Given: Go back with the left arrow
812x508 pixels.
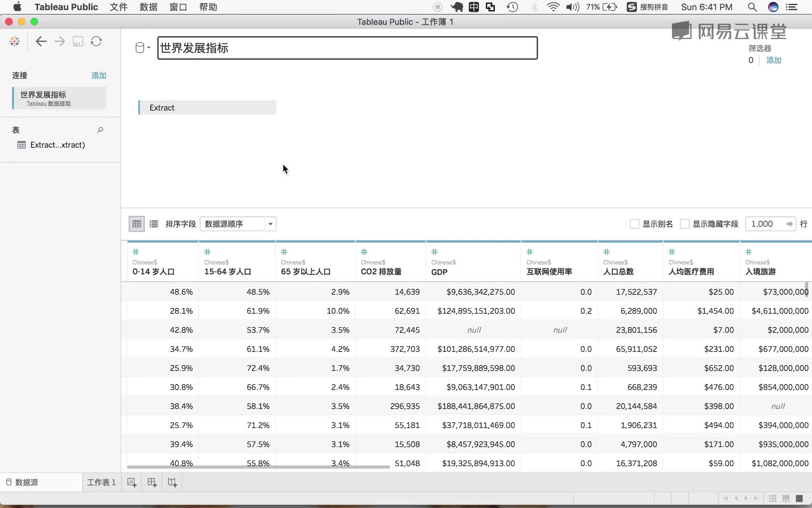Looking at the screenshot, I should point(41,41).
